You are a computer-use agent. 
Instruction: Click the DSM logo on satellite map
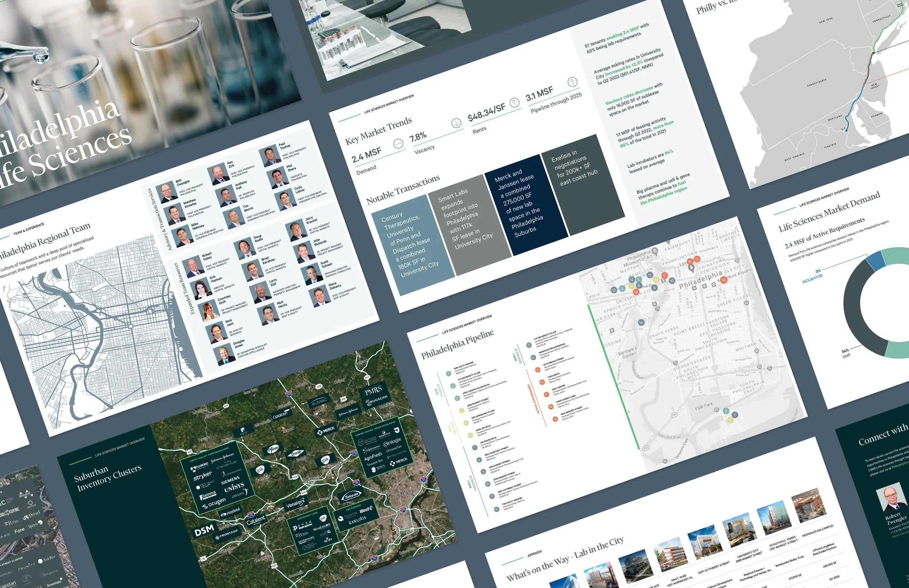204,530
